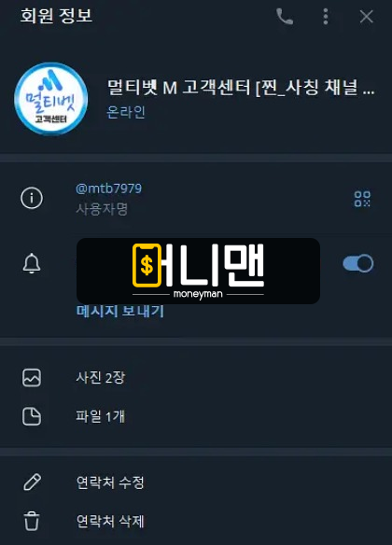Click the pencil edit icon
This screenshot has height=545, width=392.
[33, 482]
